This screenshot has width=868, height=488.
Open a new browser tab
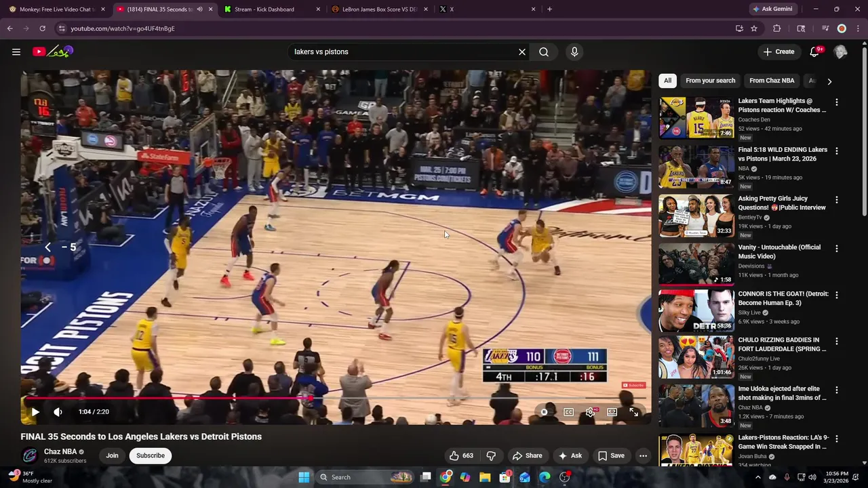[549, 9]
